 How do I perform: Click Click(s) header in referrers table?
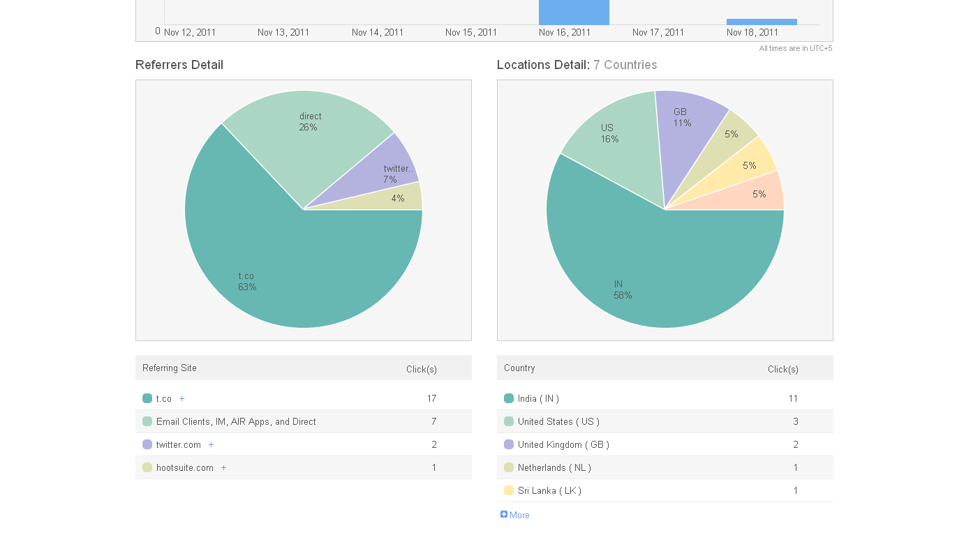[x=422, y=369]
